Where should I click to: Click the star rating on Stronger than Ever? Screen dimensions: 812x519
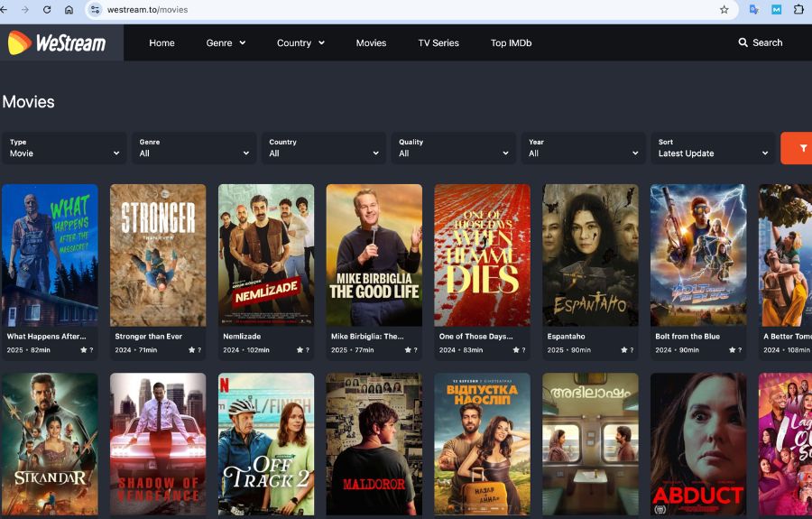[x=195, y=350]
